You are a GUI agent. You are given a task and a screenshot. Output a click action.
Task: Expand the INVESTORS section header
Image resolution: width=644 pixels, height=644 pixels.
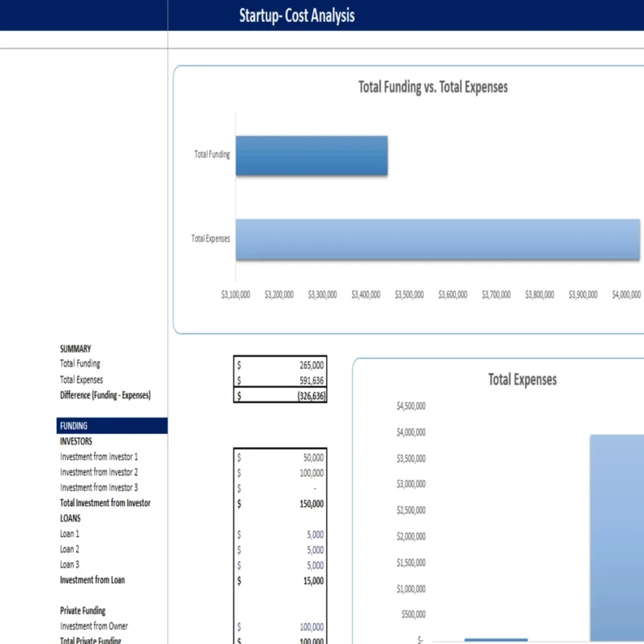pyautogui.click(x=75, y=441)
